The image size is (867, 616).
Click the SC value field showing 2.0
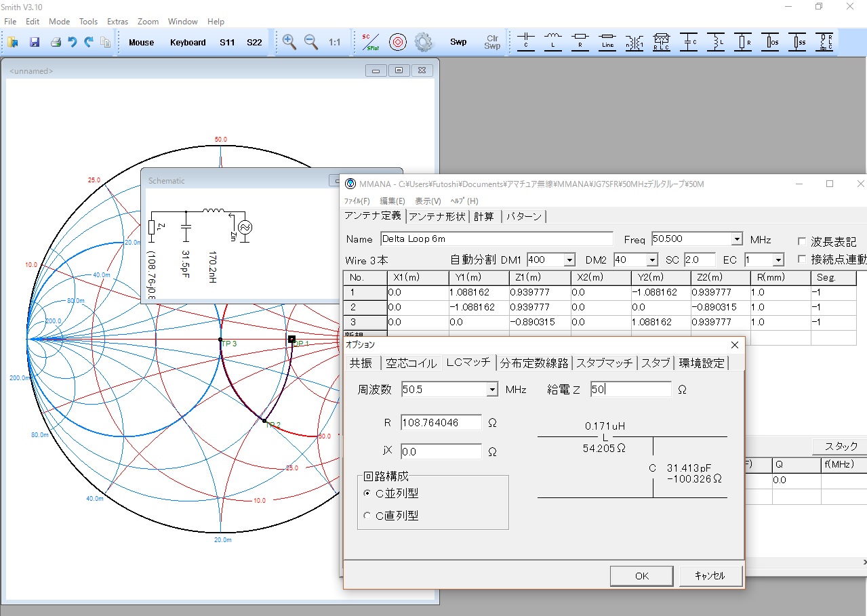[x=700, y=260]
